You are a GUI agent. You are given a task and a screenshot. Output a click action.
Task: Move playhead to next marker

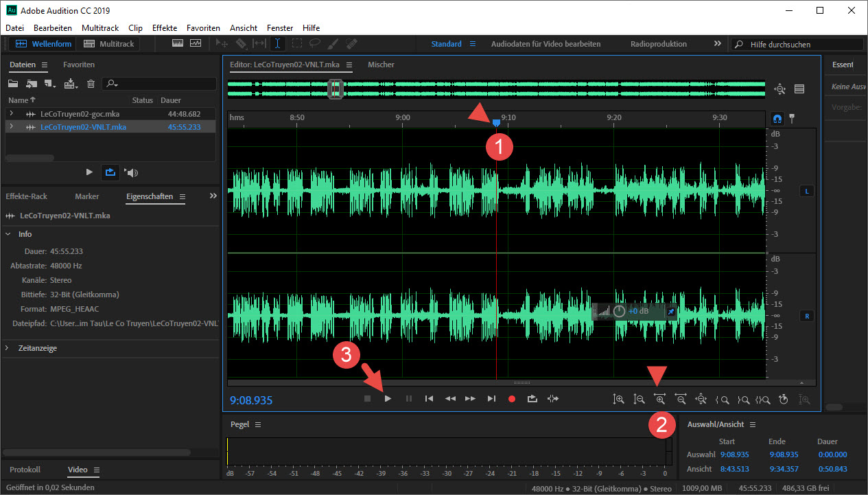(491, 398)
